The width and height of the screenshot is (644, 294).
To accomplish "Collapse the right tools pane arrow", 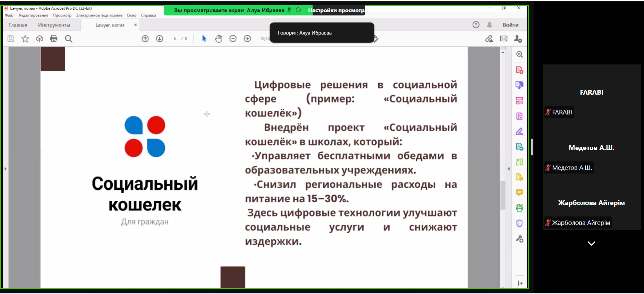I will pyautogui.click(x=508, y=169).
